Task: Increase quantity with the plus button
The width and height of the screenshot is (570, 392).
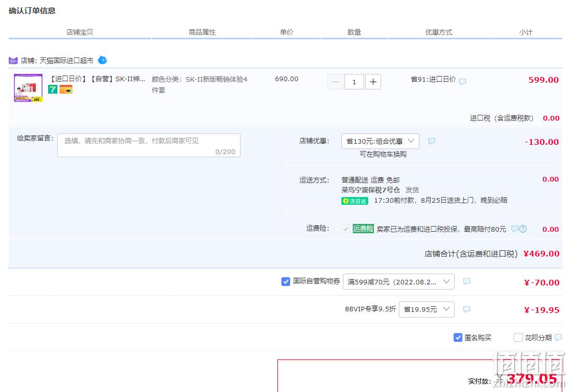Action: point(373,82)
